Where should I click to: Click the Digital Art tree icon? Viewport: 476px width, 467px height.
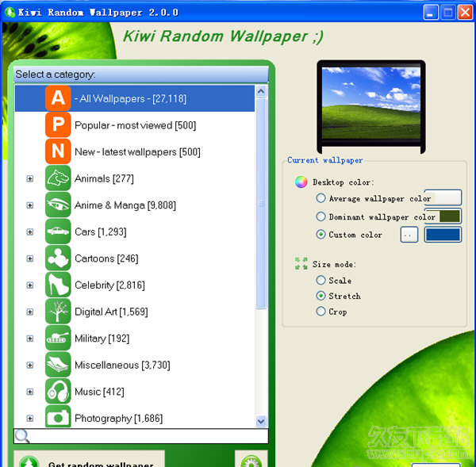pyautogui.click(x=58, y=312)
